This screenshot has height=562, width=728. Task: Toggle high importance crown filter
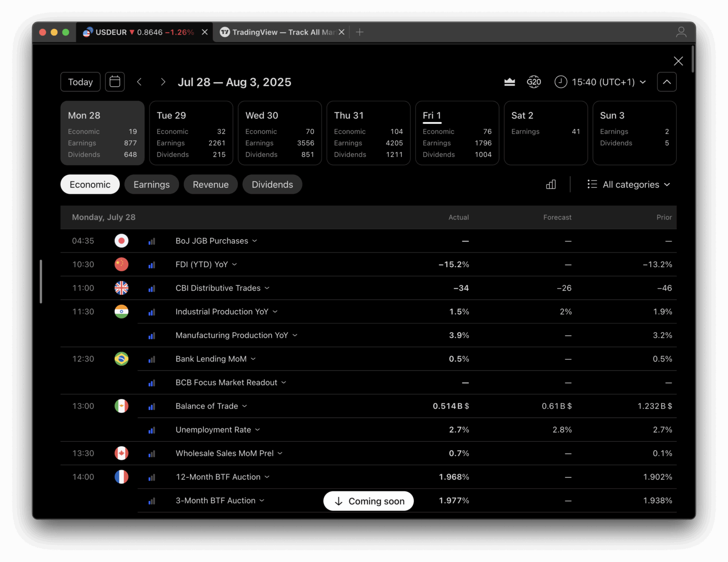pos(510,82)
